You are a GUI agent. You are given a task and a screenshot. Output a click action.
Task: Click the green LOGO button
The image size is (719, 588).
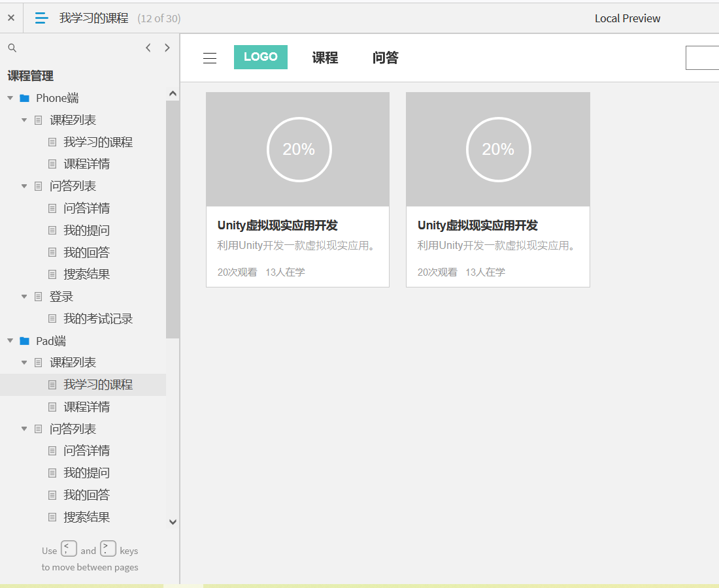(x=260, y=57)
